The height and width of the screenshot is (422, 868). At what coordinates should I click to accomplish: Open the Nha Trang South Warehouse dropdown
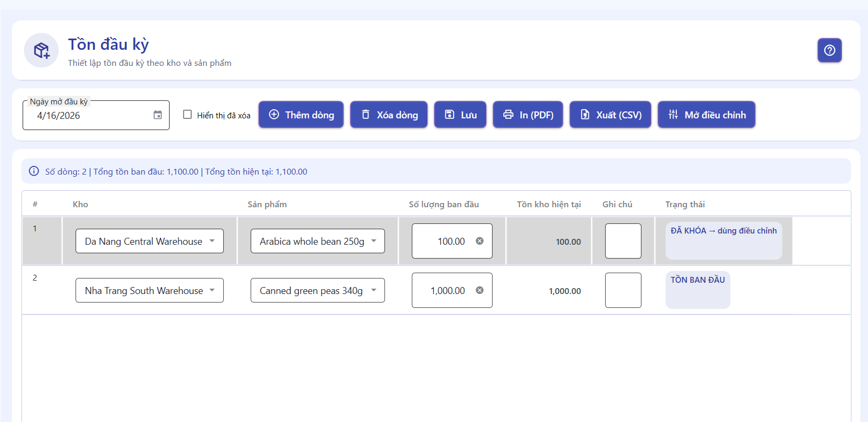[x=212, y=290]
